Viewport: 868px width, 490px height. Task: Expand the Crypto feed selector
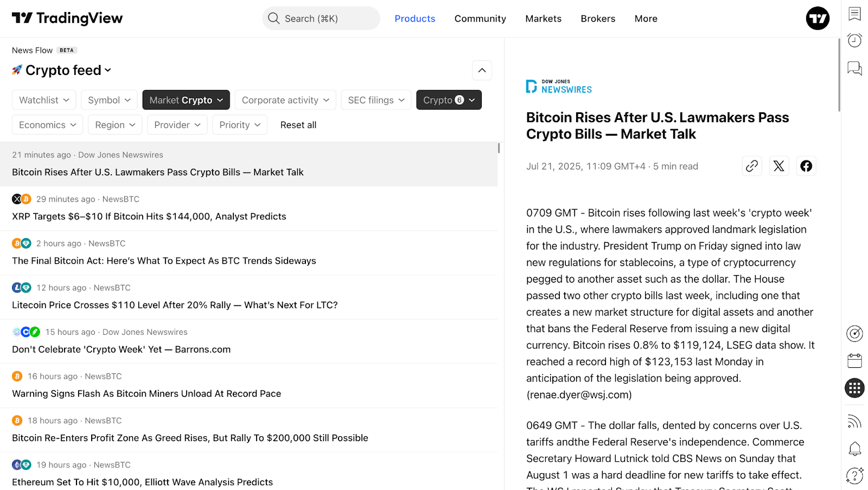point(68,70)
